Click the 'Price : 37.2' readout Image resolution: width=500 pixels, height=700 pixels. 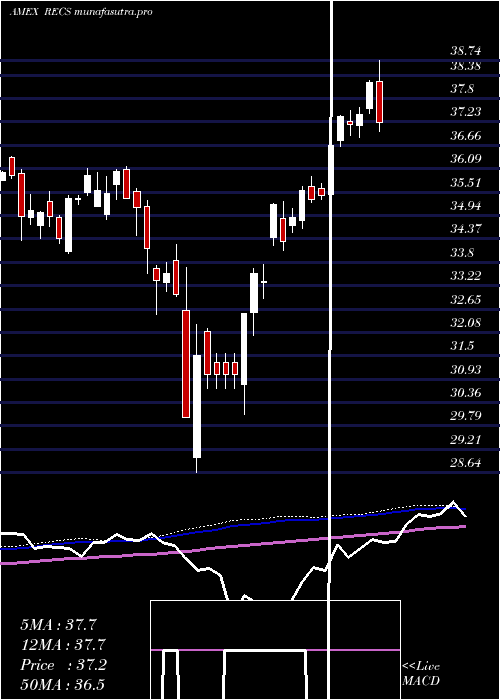point(63,665)
